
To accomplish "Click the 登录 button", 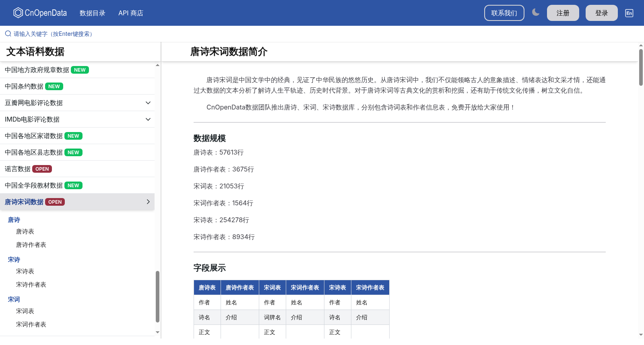I will tap(601, 13).
